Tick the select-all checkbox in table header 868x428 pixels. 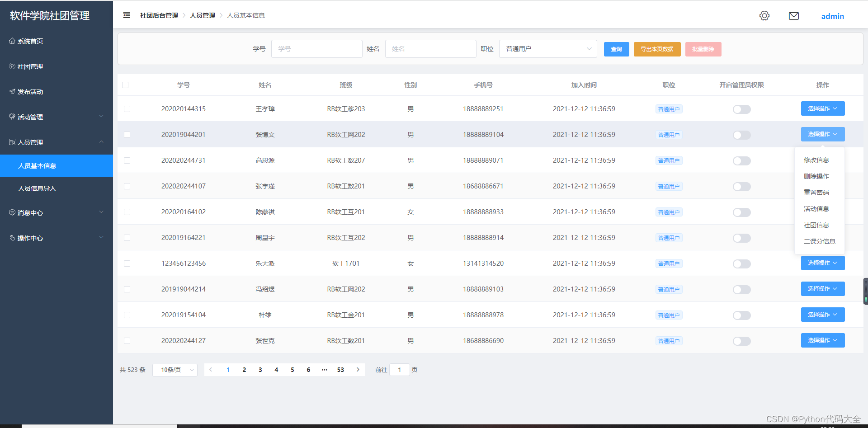[x=125, y=85]
